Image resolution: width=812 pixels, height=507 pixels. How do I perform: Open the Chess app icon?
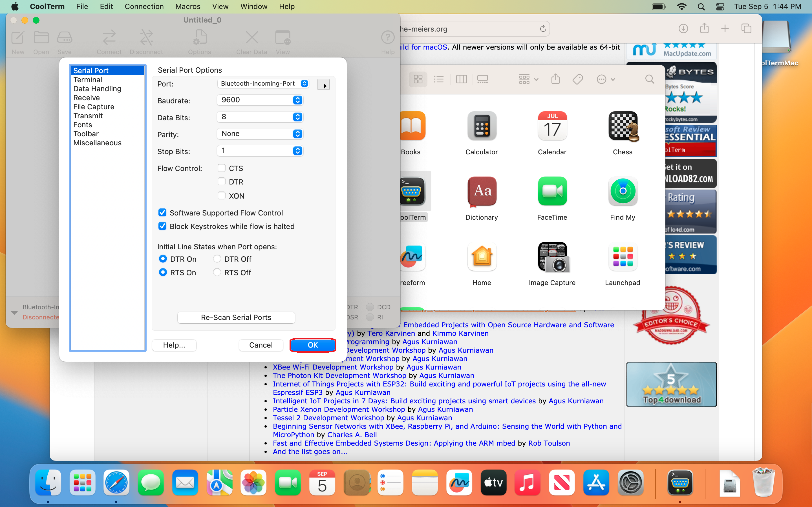point(623,126)
